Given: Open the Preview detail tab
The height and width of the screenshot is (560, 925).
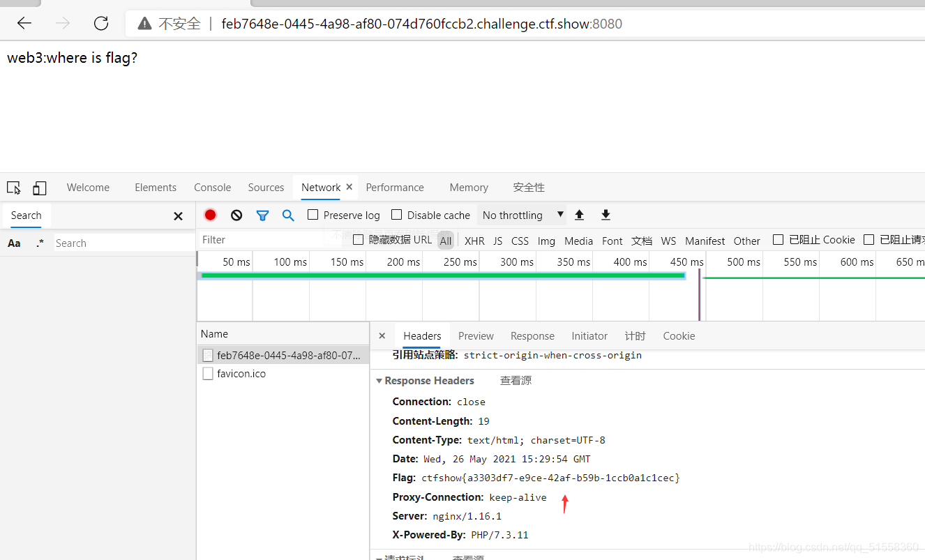Looking at the screenshot, I should (476, 336).
